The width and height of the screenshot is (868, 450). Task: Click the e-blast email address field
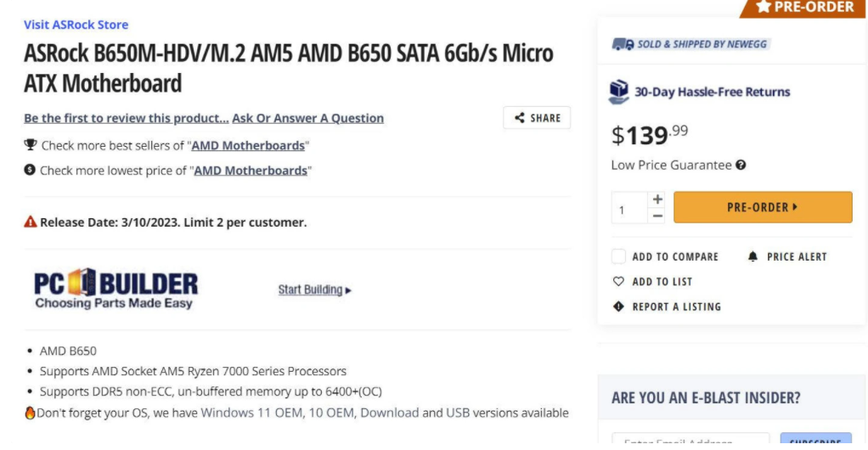click(690, 441)
